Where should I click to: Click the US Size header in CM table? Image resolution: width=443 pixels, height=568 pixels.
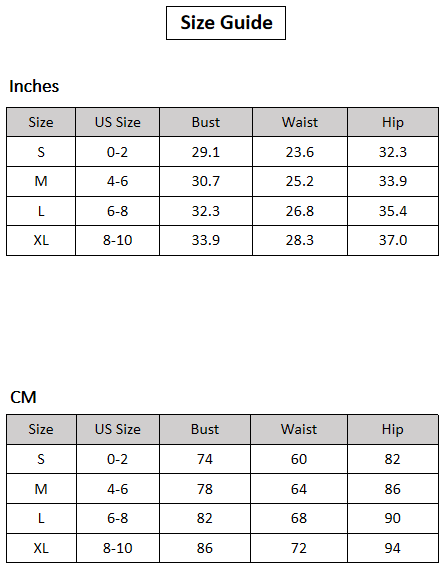[x=118, y=430]
